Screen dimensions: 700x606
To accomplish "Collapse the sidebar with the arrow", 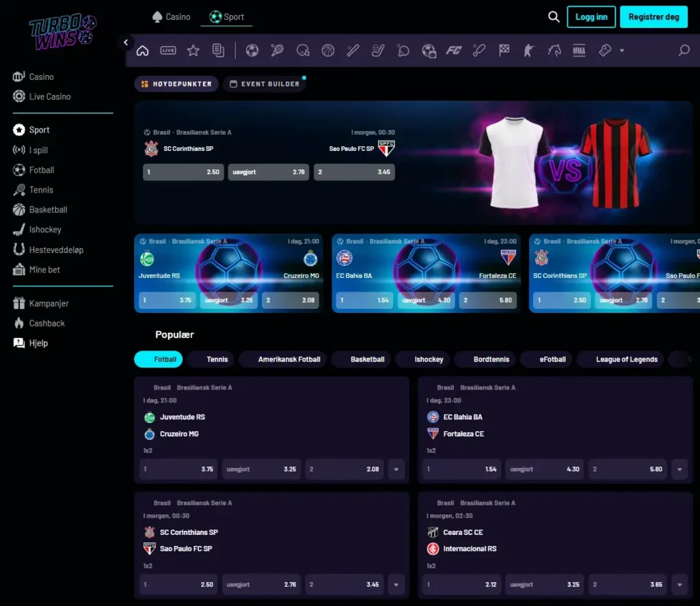I will [x=126, y=42].
